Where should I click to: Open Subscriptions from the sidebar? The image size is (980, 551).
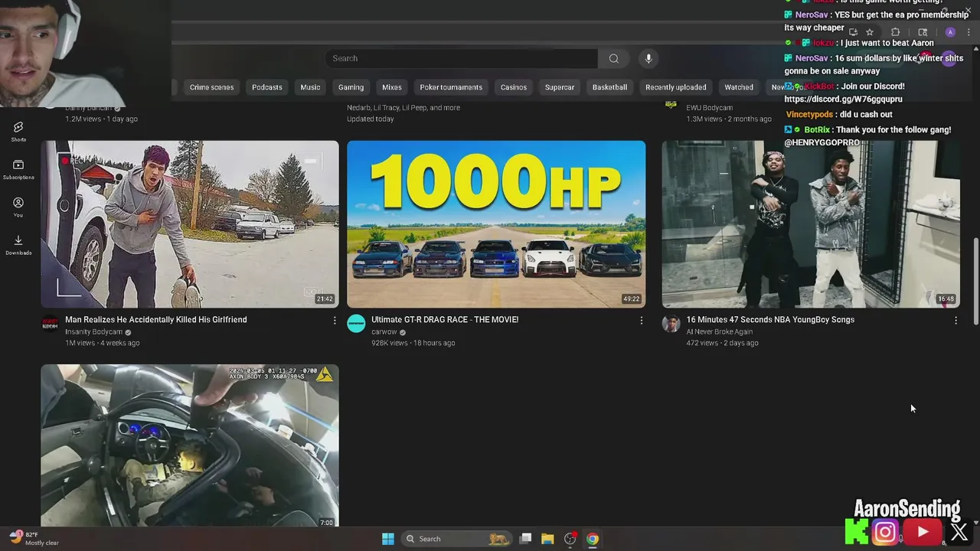18,170
